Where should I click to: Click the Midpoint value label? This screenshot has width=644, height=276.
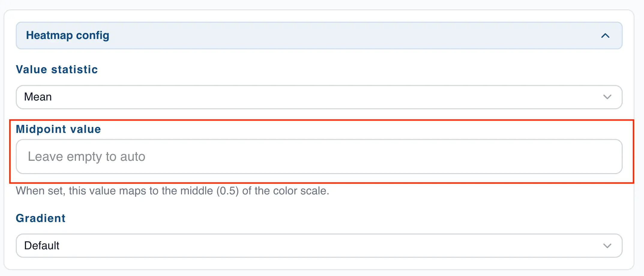[x=58, y=129]
